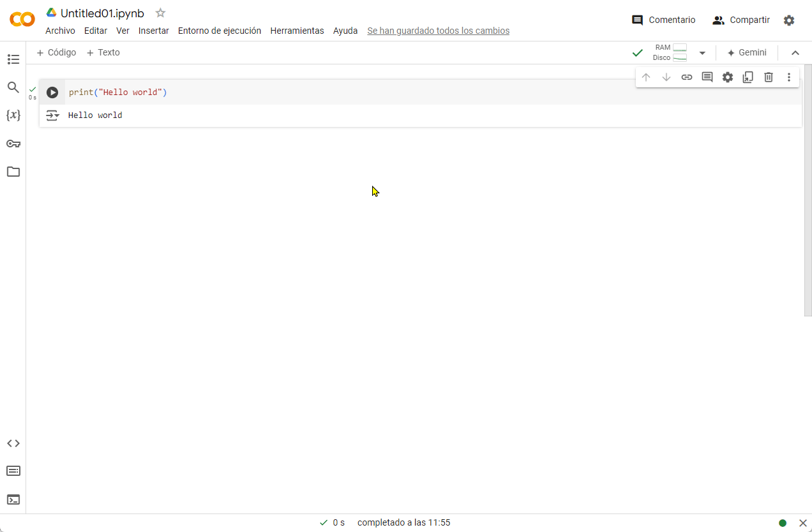Image resolution: width=812 pixels, height=532 pixels.
Task: Open the table of contents sidebar
Action: (x=13, y=59)
